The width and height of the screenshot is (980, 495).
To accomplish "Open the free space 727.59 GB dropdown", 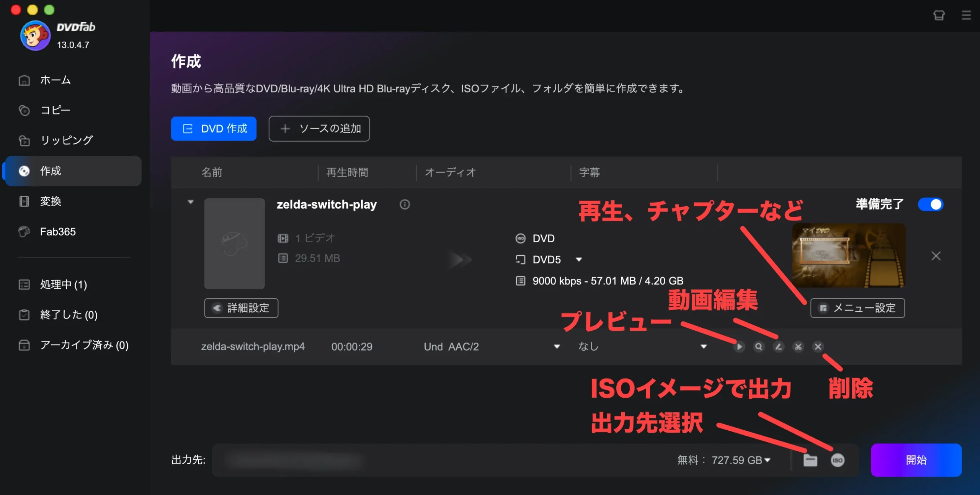I will point(767,460).
